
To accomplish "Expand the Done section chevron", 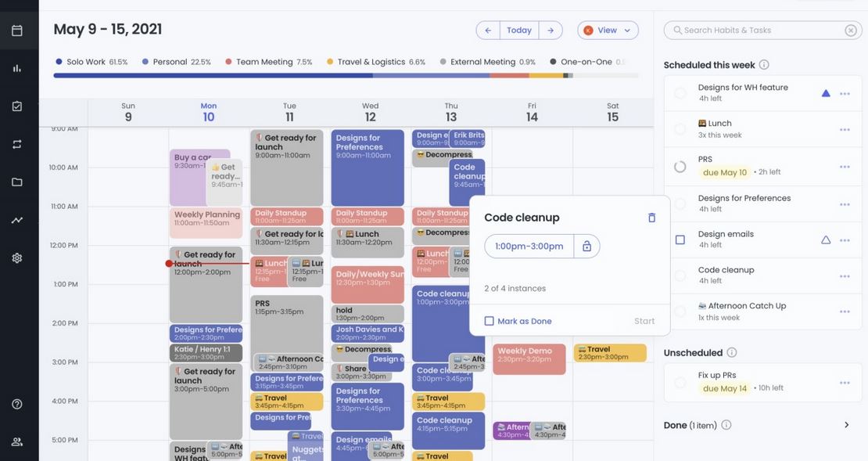I will click(846, 425).
